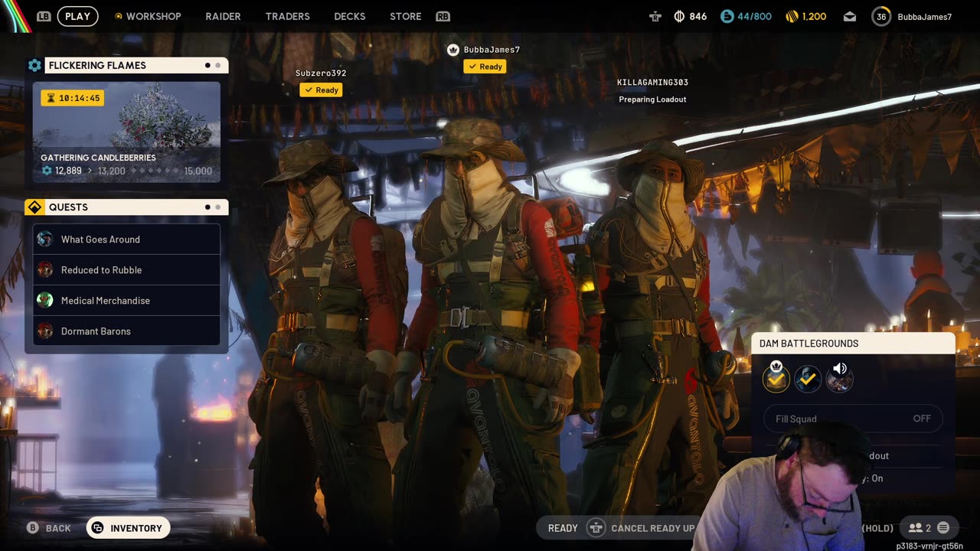This screenshot has width=980, height=551.
Task: Go to the TRADERS tab
Action: coord(287,16)
